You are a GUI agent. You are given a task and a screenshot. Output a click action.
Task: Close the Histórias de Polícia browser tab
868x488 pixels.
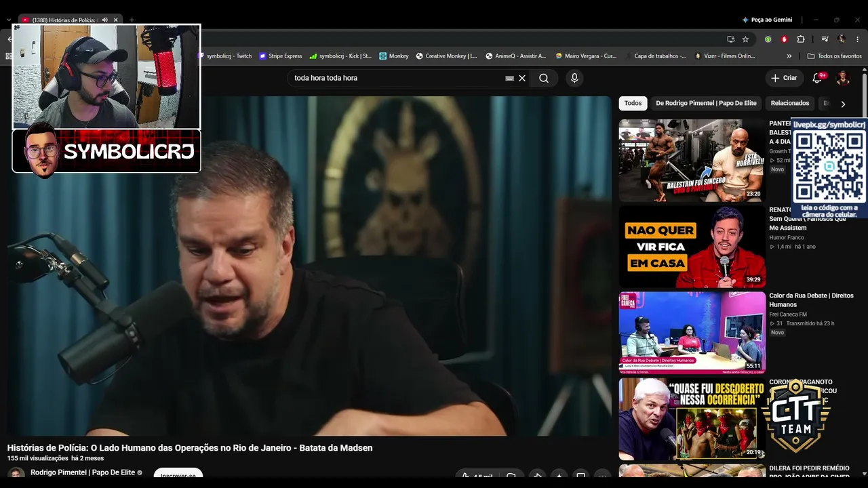tap(115, 20)
